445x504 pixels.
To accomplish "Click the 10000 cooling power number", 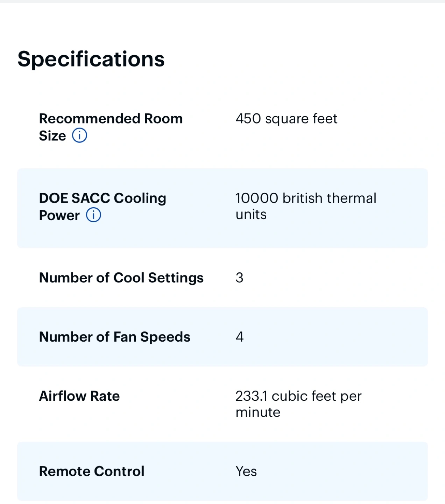I will tap(257, 198).
